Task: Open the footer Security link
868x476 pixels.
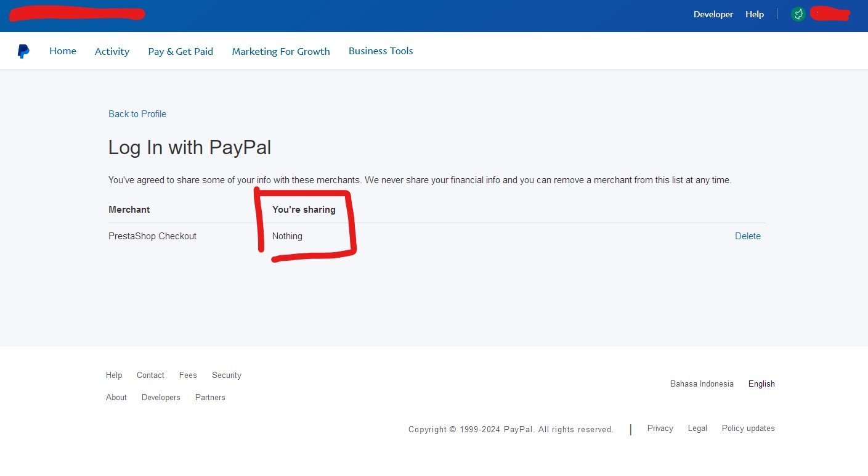Action: click(227, 375)
